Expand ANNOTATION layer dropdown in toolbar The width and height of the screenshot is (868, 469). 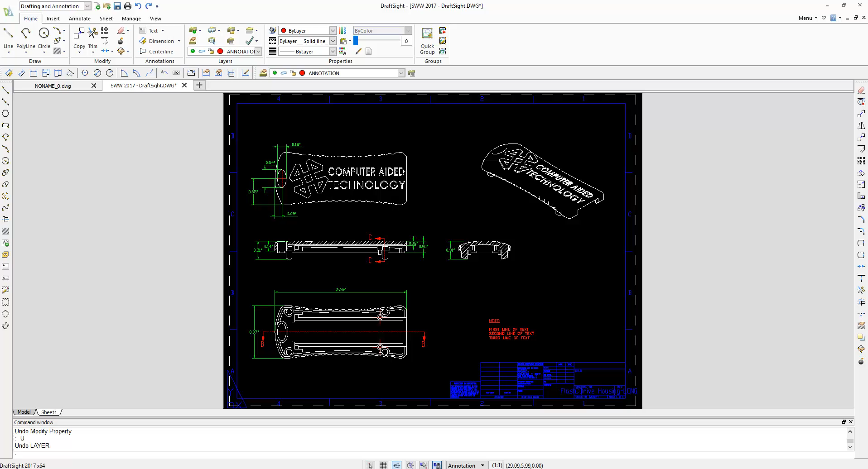(401, 73)
